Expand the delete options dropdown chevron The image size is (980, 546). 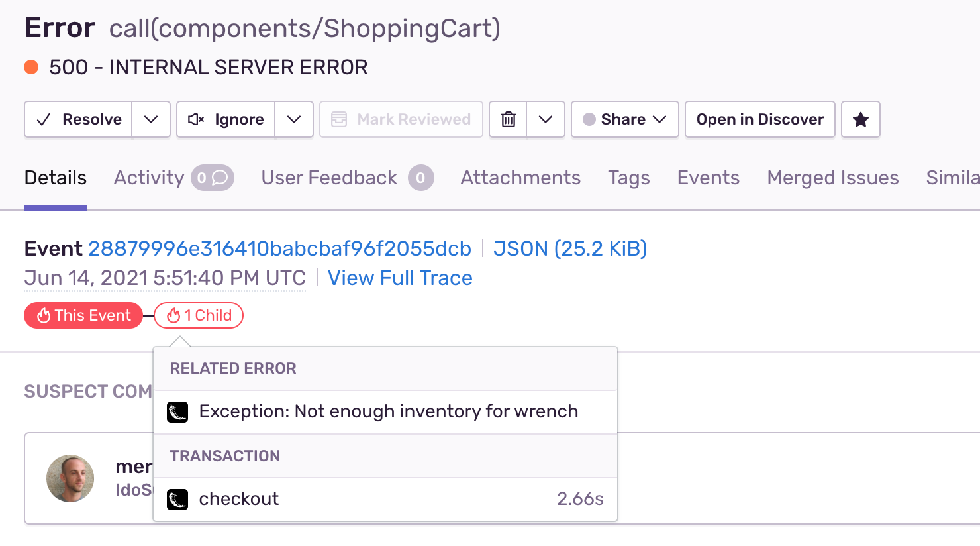tap(546, 119)
